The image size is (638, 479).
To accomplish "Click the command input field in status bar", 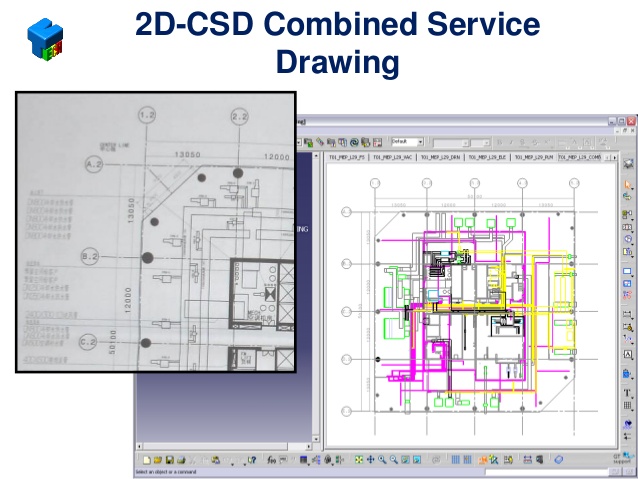I will [546, 472].
